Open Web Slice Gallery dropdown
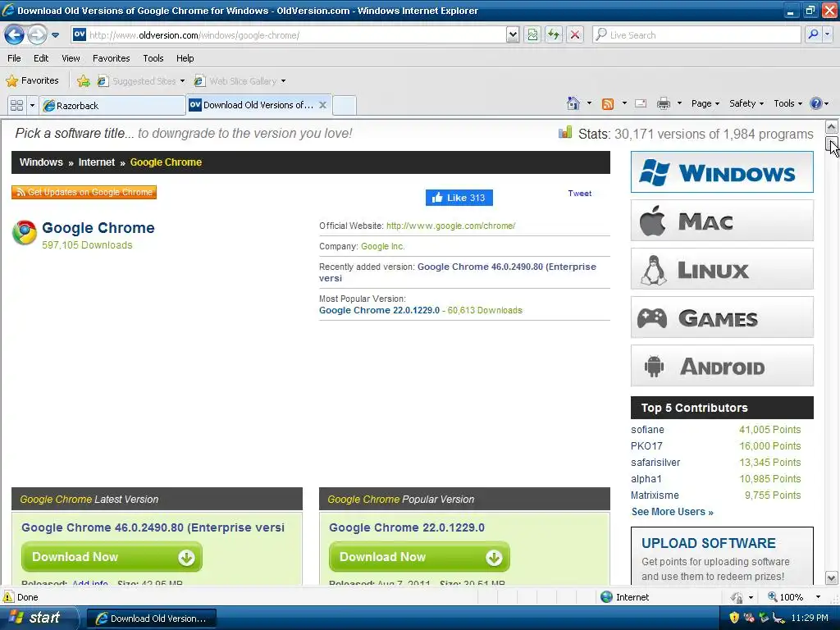Screen dimensions: 840x630 click(240, 81)
